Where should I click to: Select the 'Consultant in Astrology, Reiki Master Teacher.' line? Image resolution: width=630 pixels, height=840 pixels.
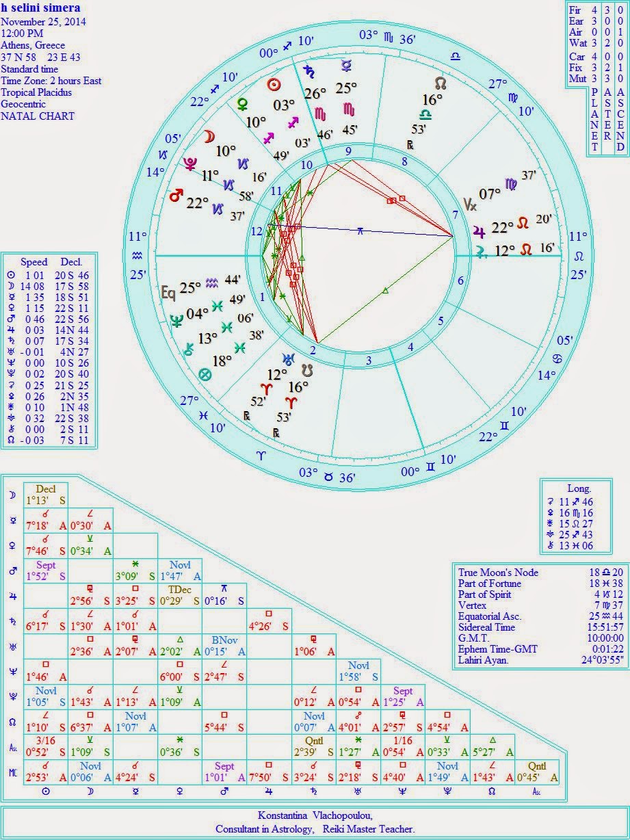(315, 828)
